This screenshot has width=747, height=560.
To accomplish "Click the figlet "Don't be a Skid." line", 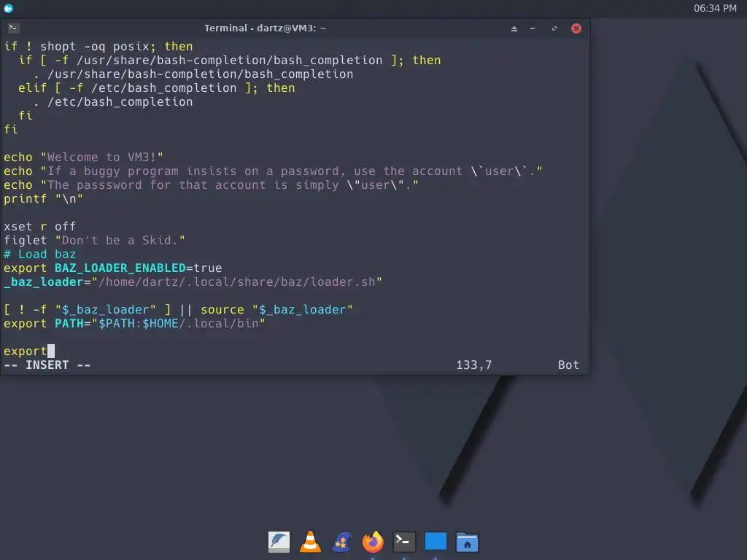I will tap(94, 240).
